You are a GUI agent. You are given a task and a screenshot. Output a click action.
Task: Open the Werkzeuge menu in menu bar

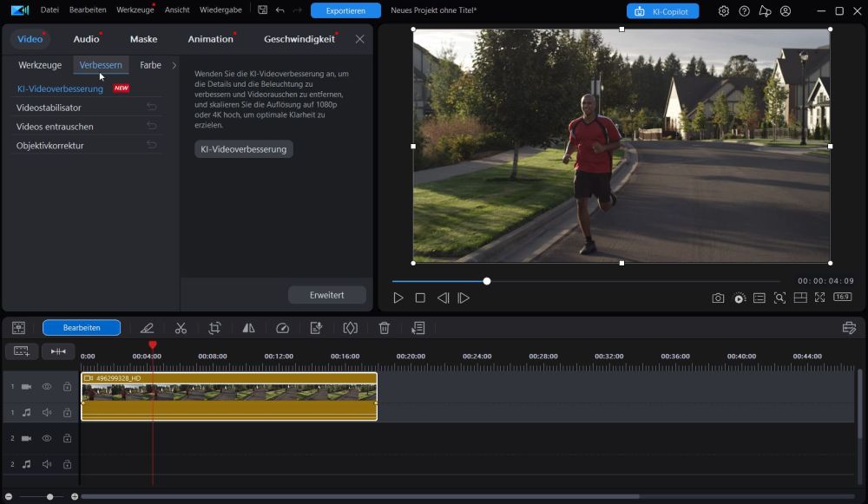click(135, 10)
